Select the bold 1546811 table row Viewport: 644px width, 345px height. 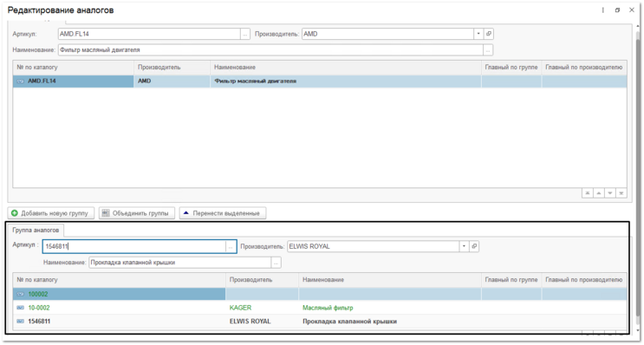(x=320, y=322)
